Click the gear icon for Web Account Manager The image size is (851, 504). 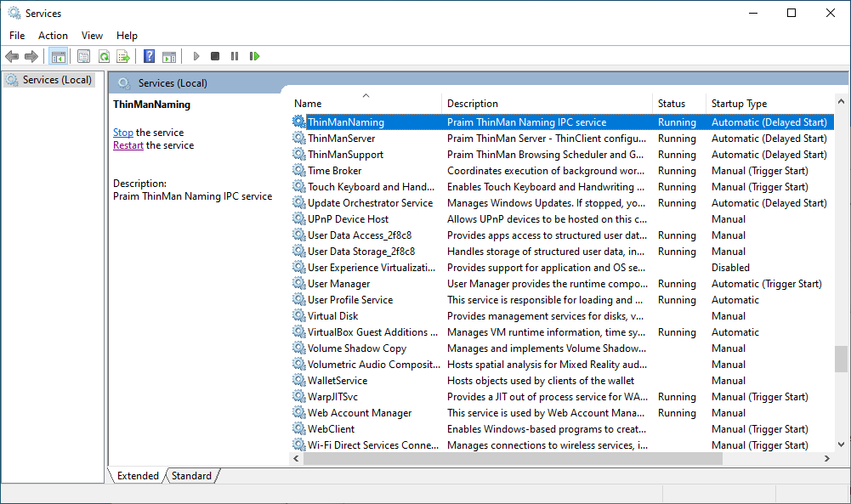point(299,412)
